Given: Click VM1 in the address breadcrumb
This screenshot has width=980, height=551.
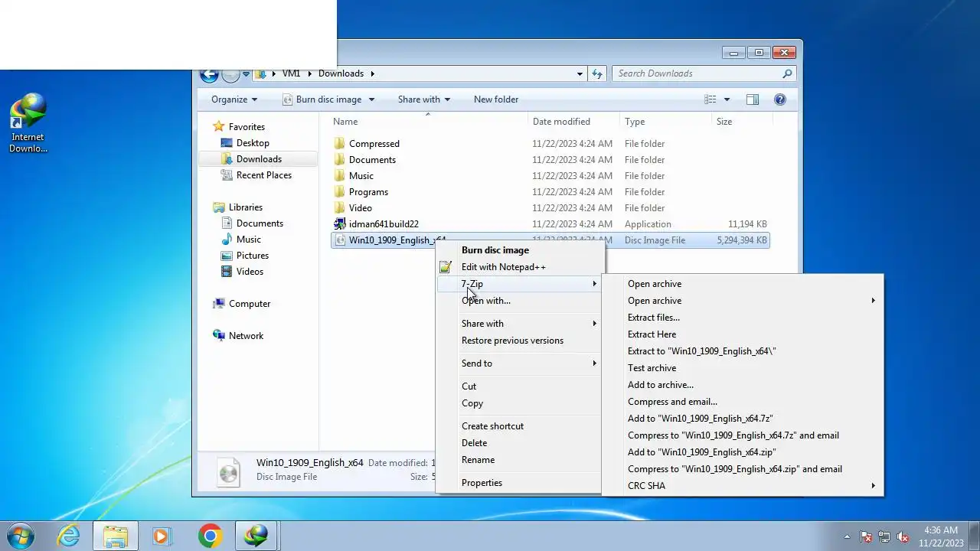Looking at the screenshot, I should [291, 73].
